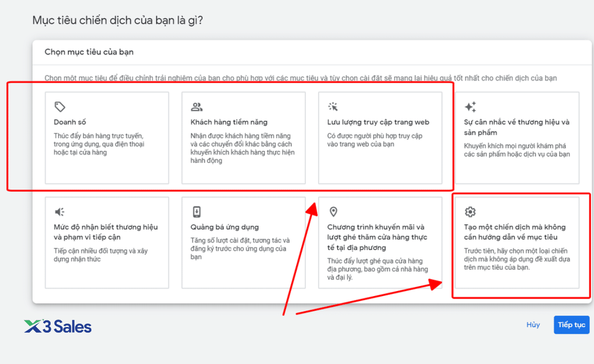The image size is (594, 364).
Task: Click the gear icon for campaign without goal
Action: click(470, 212)
